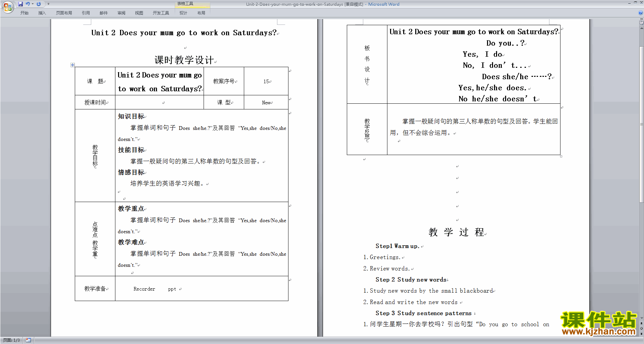Click the 课题 table cell
The image size is (644, 344).
coord(95,81)
